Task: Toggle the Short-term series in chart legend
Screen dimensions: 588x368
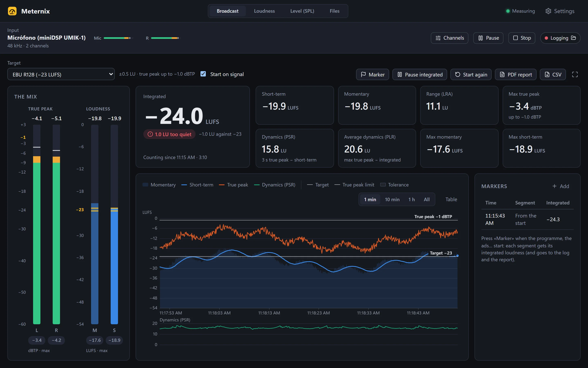Action: [x=197, y=185]
